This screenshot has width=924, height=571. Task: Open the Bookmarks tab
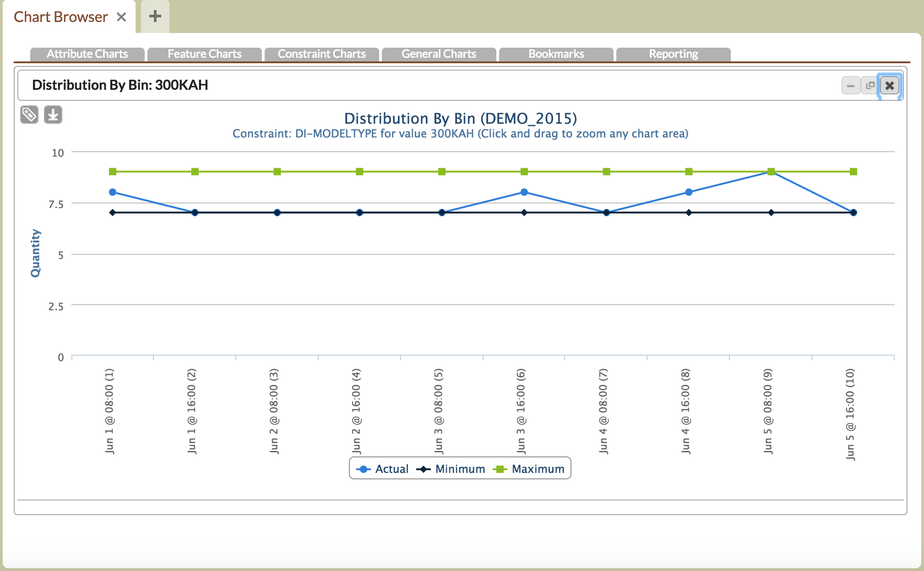pos(556,54)
